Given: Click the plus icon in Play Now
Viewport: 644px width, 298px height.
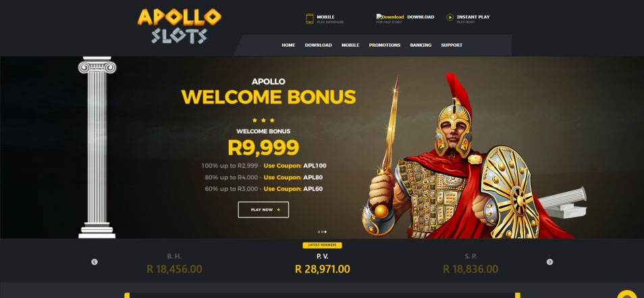Looking at the screenshot, I should (x=279, y=209).
